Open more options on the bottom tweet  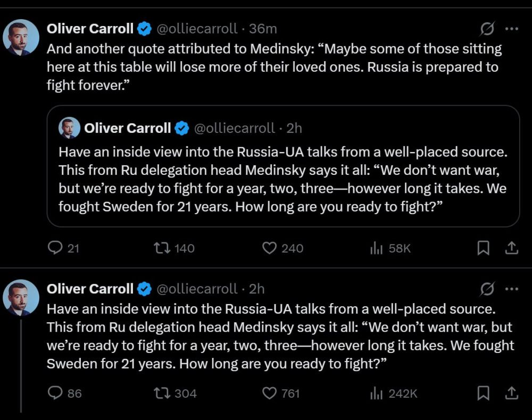tap(511, 289)
